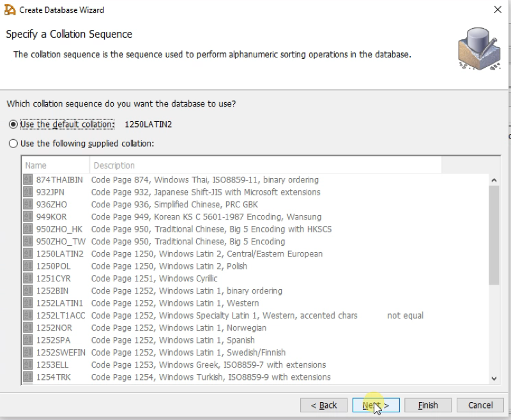
Task: Click the icon beside the 1251CYR collation
Action: click(x=27, y=278)
